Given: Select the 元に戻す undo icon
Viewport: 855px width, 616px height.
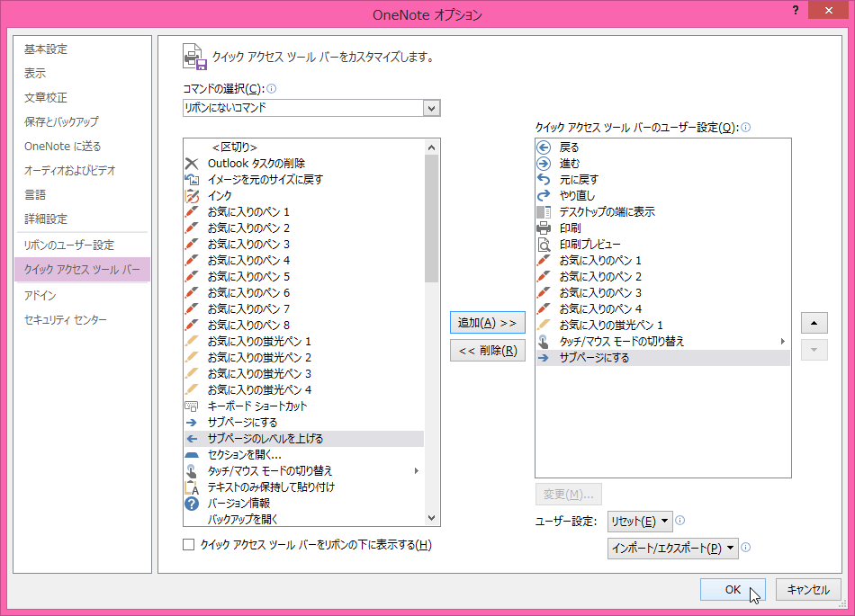Looking at the screenshot, I should [x=544, y=179].
